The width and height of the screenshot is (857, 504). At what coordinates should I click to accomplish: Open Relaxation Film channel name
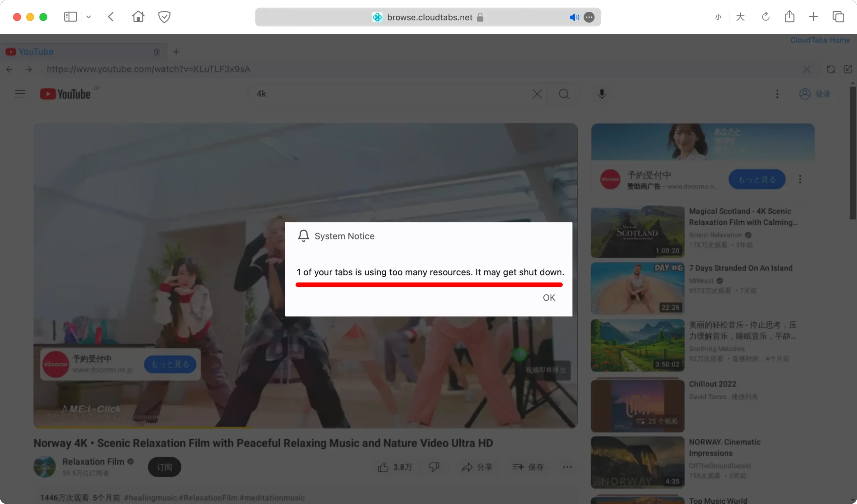(x=93, y=462)
